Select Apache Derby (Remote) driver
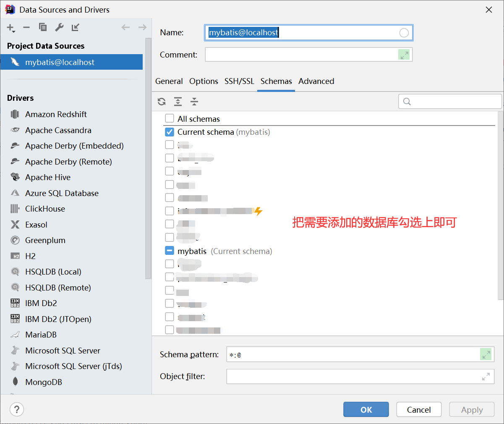 68,162
